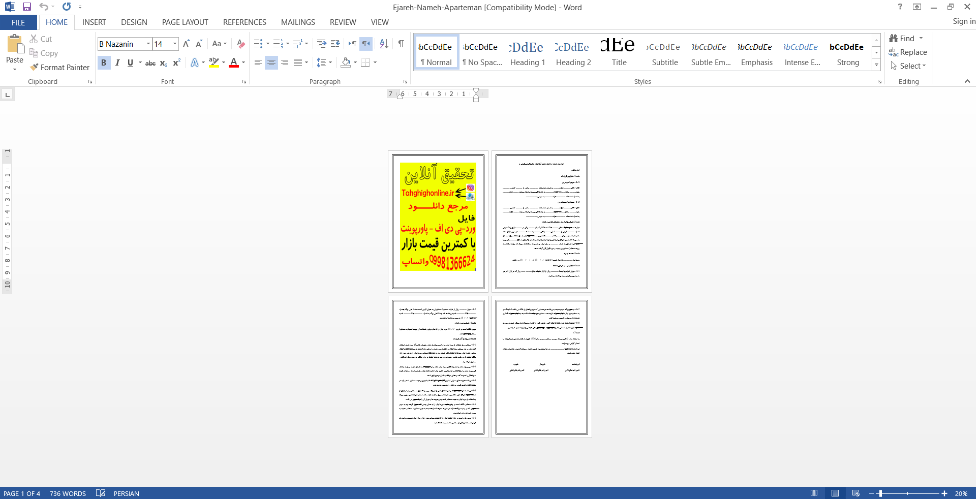Align text to the right
The width and height of the screenshot is (980, 499).
[x=285, y=63]
